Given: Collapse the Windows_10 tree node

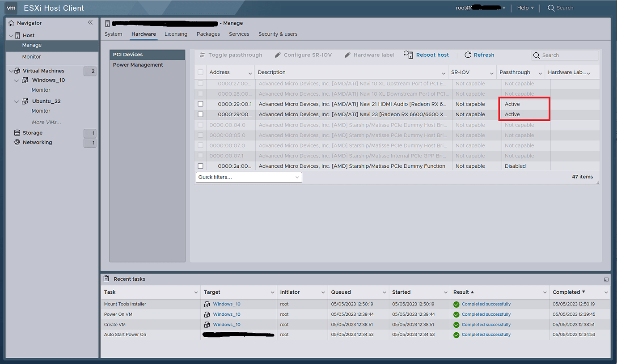Looking at the screenshot, I should tap(17, 80).
